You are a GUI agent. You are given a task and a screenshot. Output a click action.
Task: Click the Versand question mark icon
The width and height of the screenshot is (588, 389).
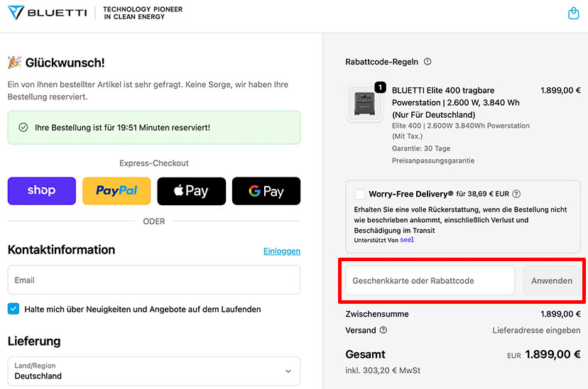[x=383, y=330]
